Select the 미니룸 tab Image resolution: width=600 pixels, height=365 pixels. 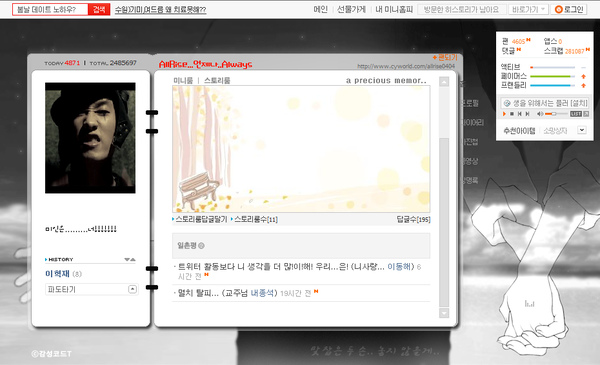tap(183, 80)
